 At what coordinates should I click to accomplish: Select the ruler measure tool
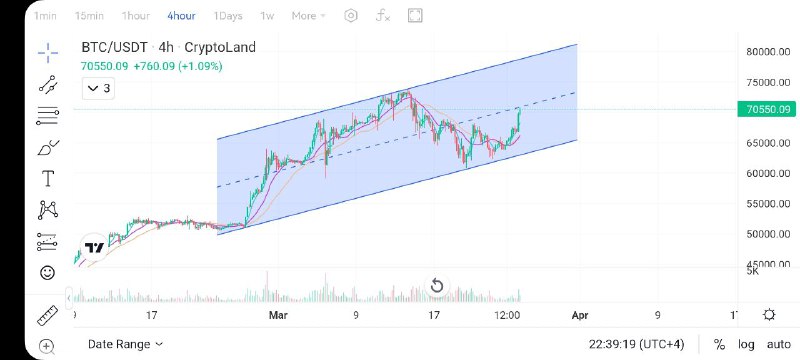coord(47,316)
